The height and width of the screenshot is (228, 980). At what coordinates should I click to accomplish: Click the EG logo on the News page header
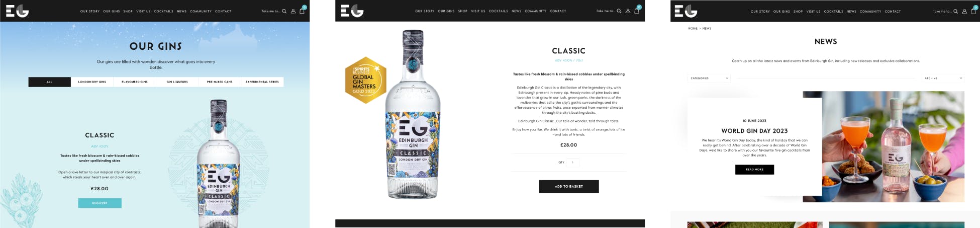(686, 11)
